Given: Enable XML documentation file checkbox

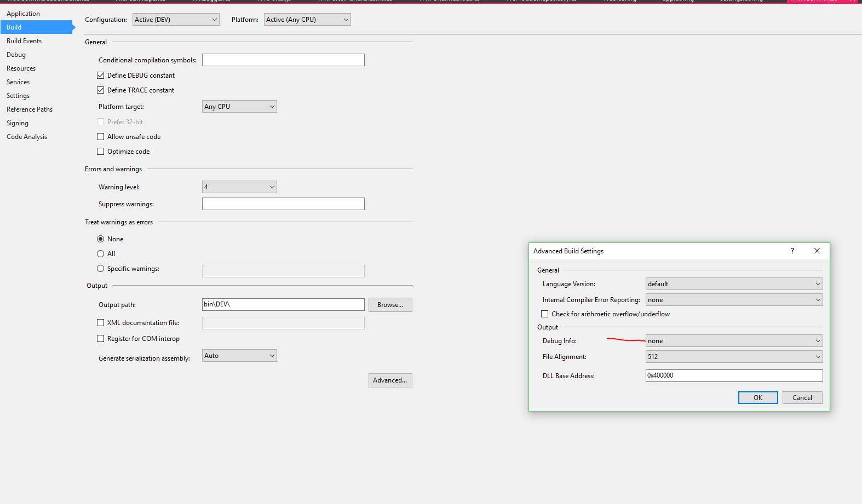Looking at the screenshot, I should click(x=100, y=323).
